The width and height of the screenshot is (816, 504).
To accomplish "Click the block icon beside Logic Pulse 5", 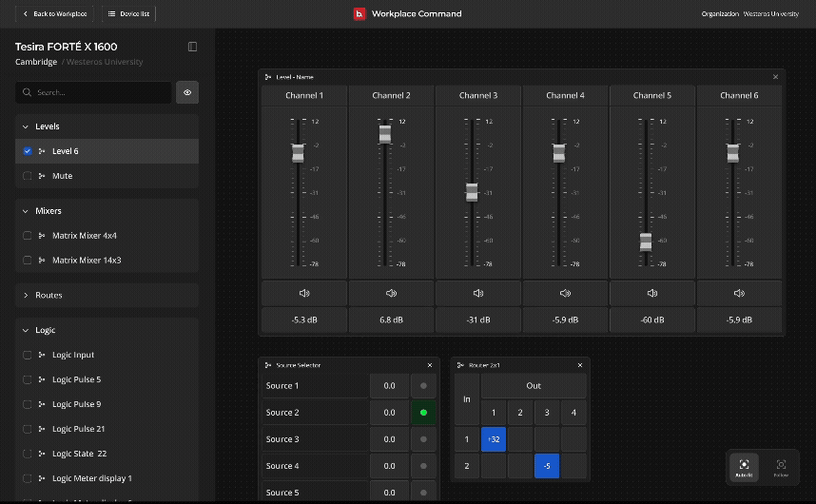I will click(42, 379).
